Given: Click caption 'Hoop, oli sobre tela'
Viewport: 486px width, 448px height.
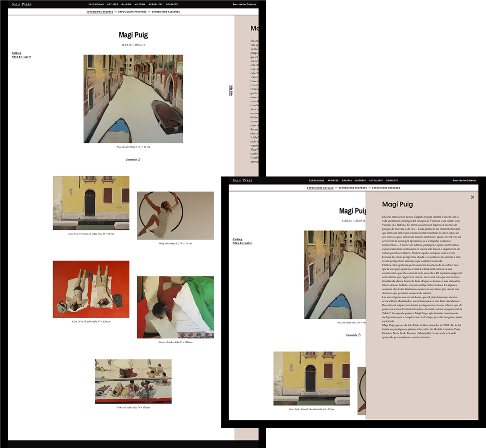Looking at the screenshot, I should (x=175, y=244).
